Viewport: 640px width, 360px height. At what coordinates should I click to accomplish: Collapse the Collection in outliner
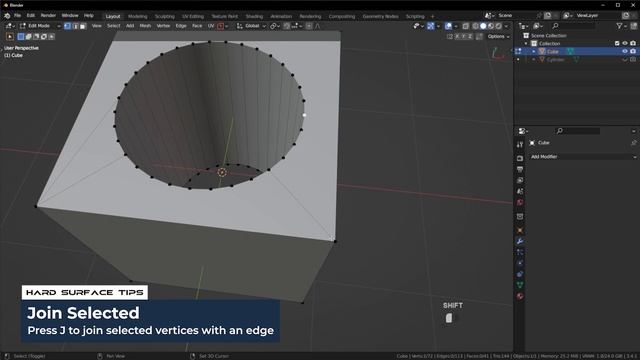click(526, 43)
